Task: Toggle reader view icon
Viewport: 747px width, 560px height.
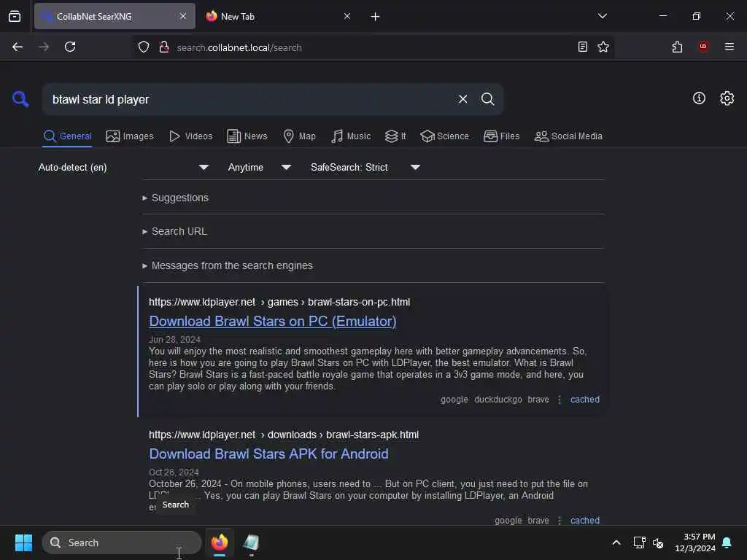Action: click(x=582, y=47)
